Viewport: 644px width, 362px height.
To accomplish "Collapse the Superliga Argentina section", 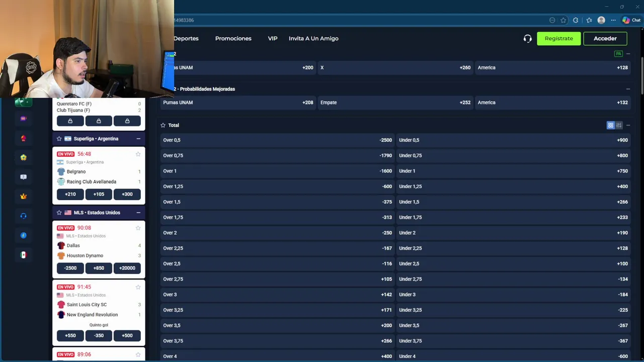I will (138, 139).
